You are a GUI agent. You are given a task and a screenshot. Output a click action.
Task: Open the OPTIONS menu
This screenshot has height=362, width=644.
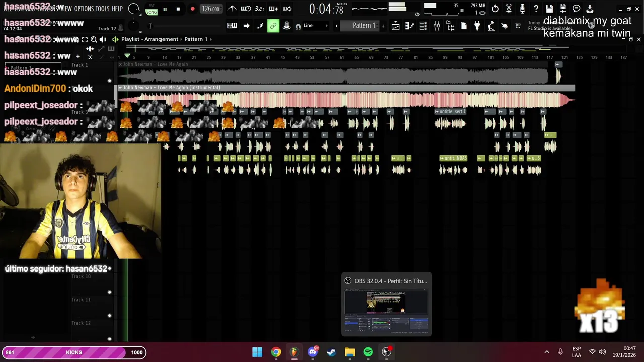tap(84, 9)
